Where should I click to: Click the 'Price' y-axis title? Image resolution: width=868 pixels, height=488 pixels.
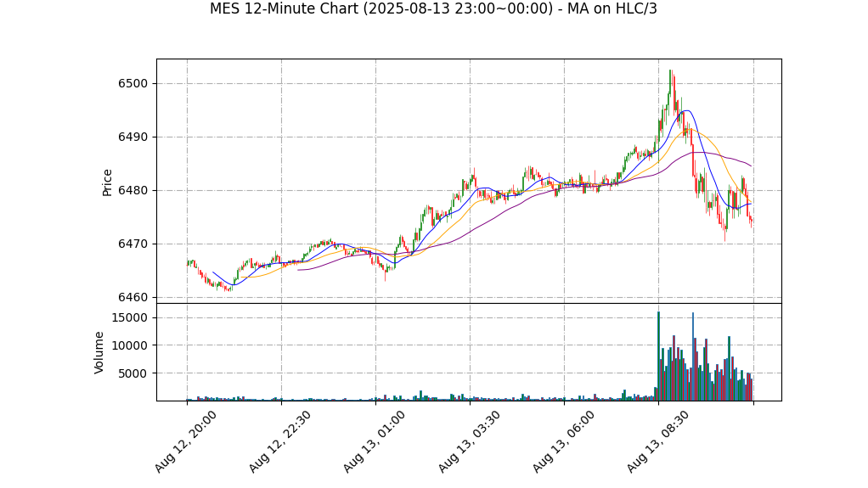107,182
